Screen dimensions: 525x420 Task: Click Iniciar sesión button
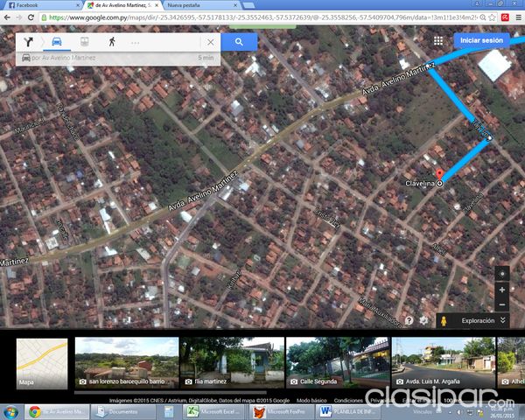[x=481, y=40]
